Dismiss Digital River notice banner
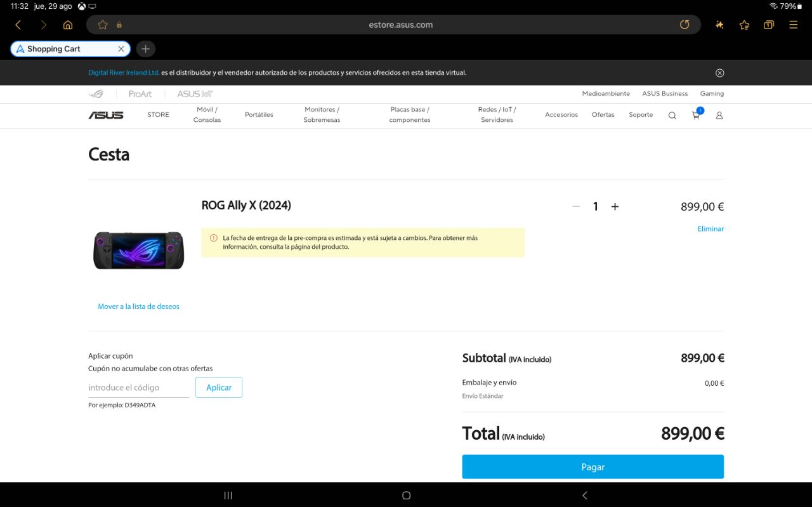The image size is (812, 507). coord(719,73)
